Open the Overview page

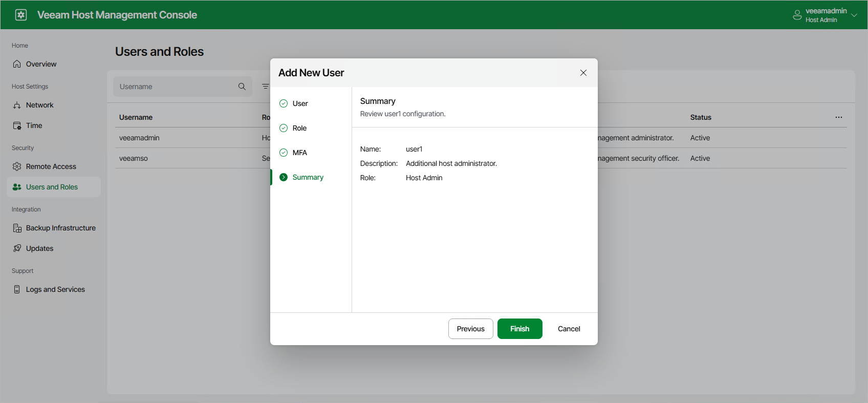(x=54, y=64)
